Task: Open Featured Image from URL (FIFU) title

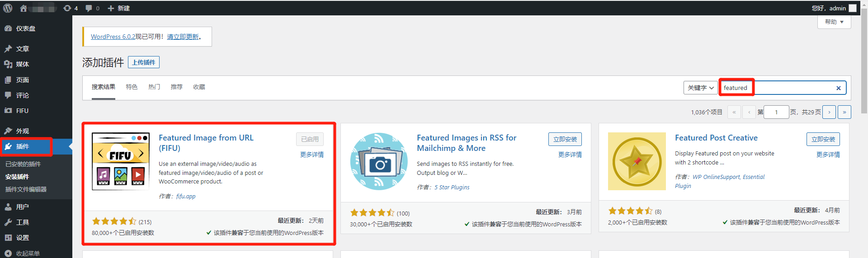Action: pyautogui.click(x=206, y=143)
